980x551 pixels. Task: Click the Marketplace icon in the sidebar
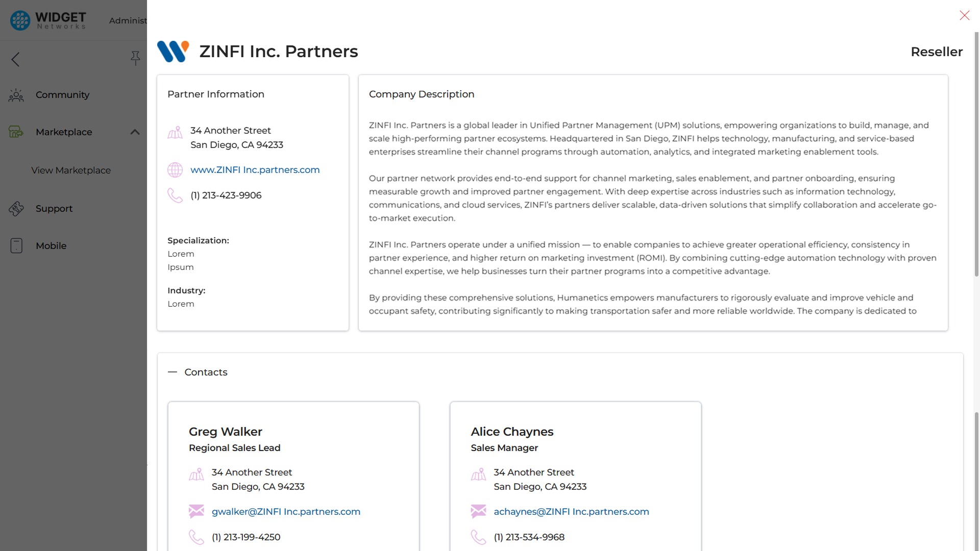click(16, 132)
